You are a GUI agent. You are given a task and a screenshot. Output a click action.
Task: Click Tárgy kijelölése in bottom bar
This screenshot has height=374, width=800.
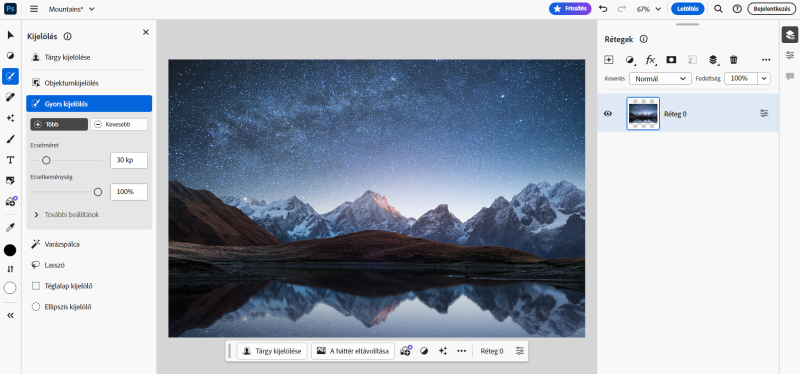(272, 351)
